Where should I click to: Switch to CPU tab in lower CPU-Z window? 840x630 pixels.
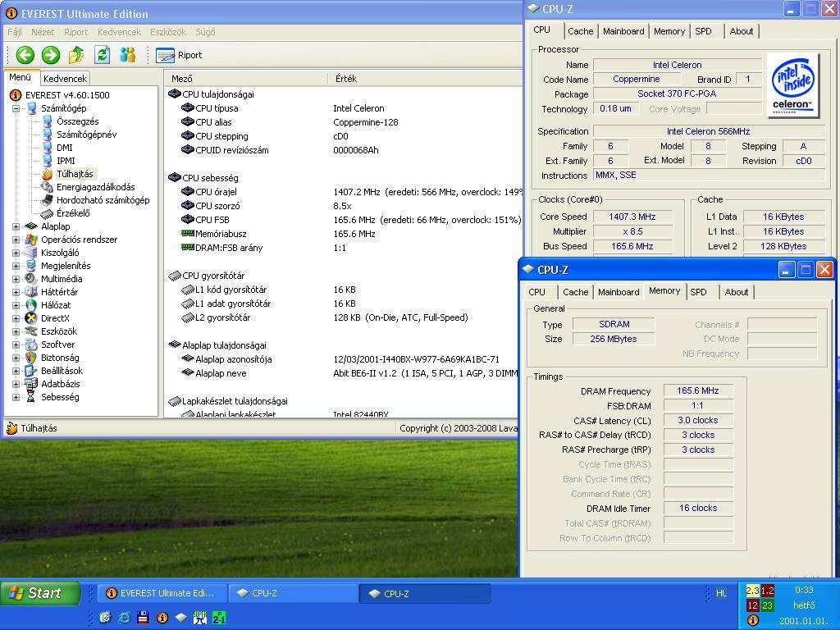pos(536,293)
